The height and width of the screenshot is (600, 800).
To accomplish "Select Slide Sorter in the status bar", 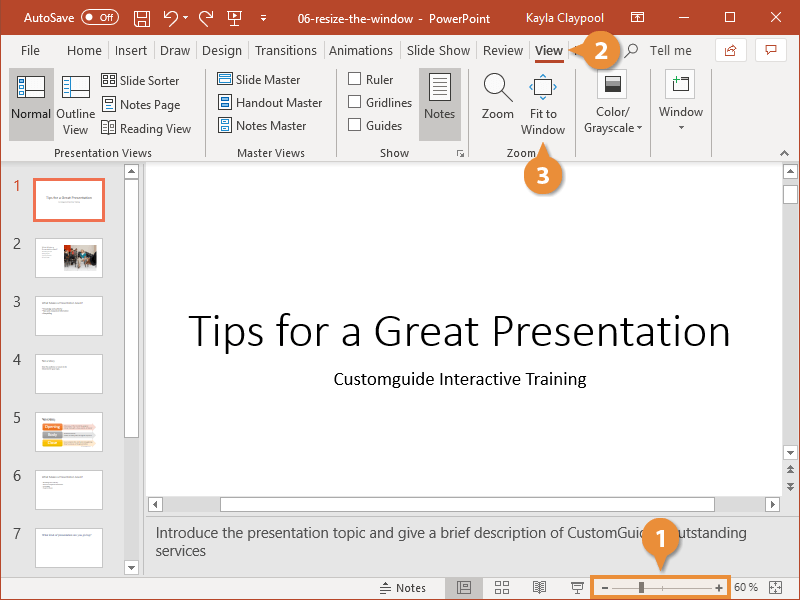I will [501, 587].
